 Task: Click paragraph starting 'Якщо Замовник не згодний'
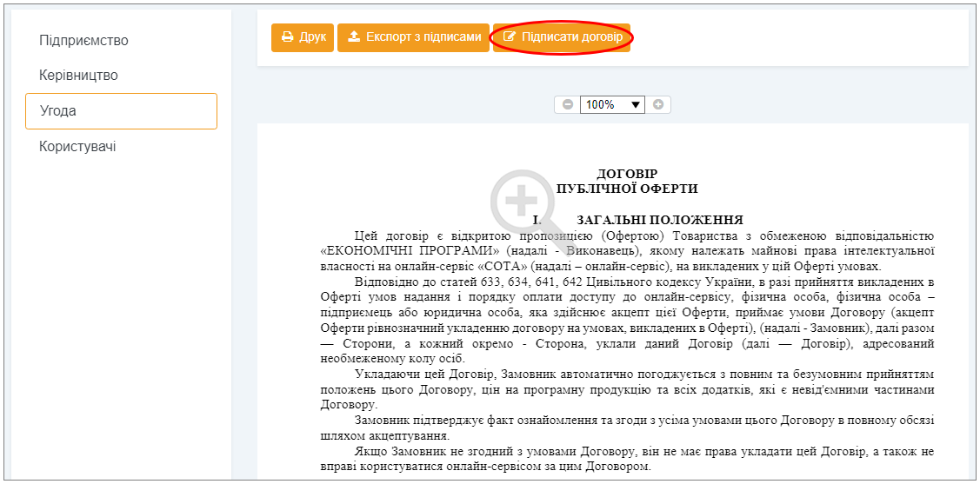click(x=627, y=459)
